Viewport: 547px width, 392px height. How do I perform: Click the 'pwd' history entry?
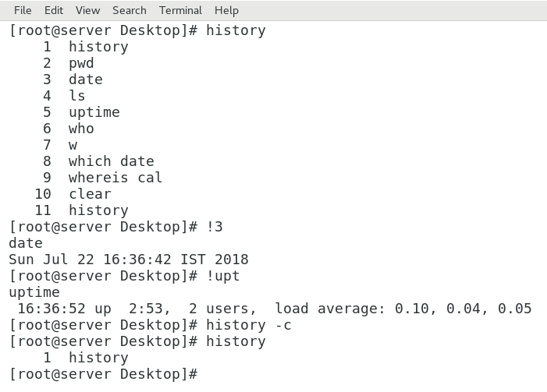pos(81,63)
